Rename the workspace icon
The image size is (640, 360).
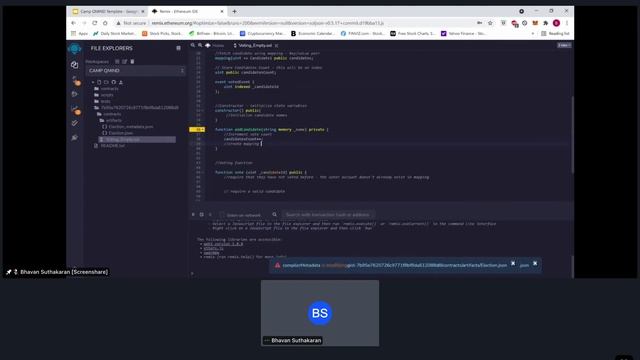(124, 62)
